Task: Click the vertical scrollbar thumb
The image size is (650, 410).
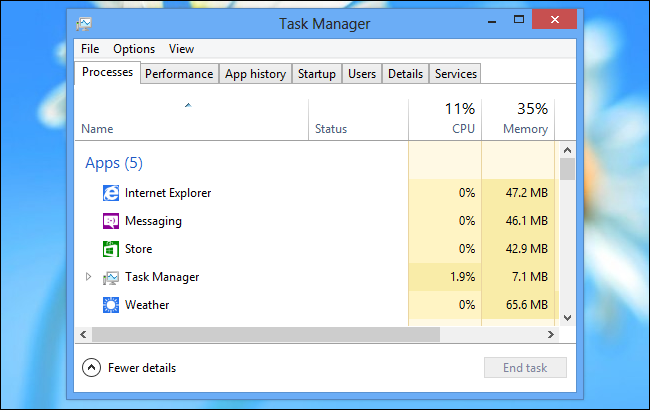Action: tap(568, 169)
